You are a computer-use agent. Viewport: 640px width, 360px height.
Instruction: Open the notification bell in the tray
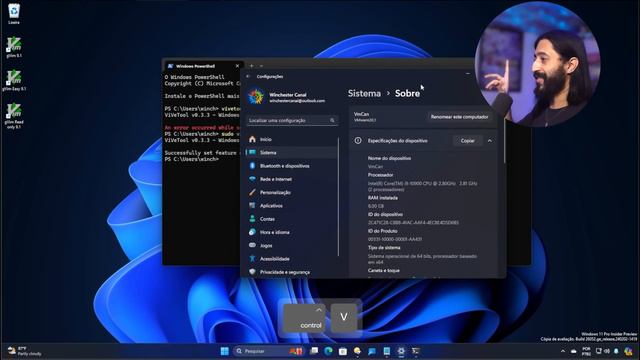click(616, 351)
